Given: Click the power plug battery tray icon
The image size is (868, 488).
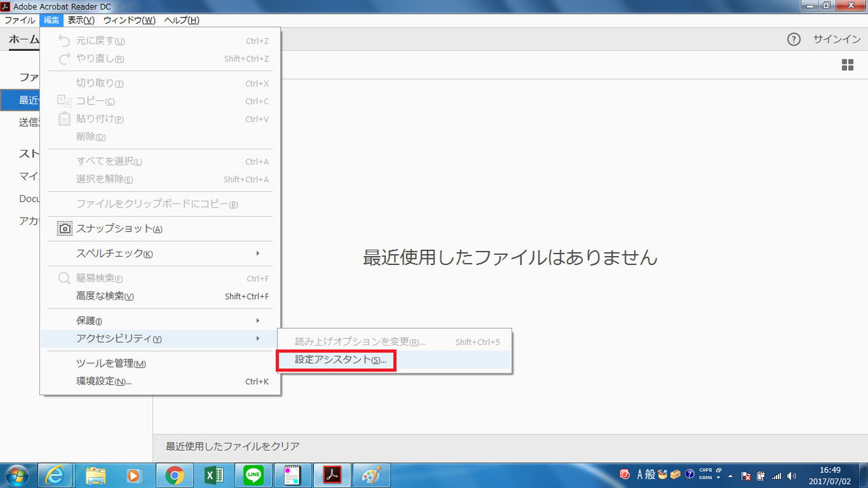Looking at the screenshot, I should [762, 475].
